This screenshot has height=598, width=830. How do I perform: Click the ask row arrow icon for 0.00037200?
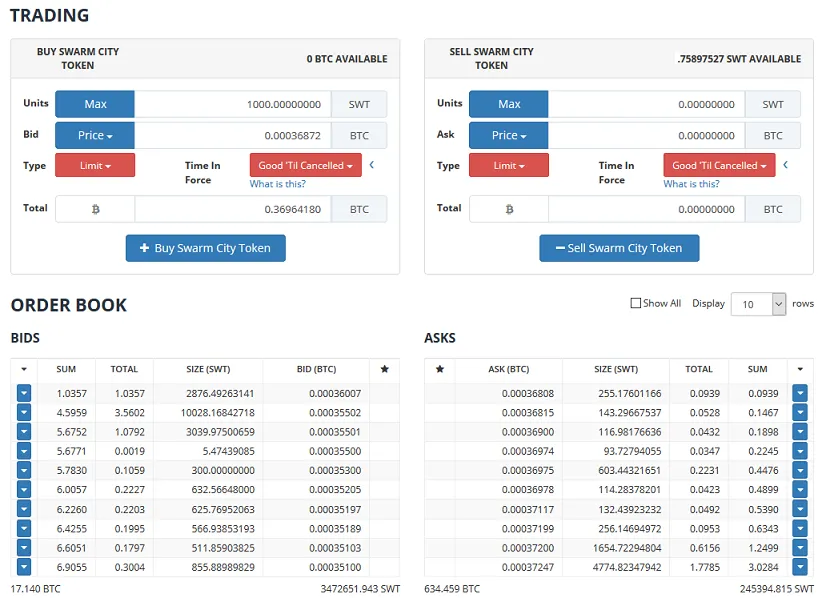tap(800, 548)
